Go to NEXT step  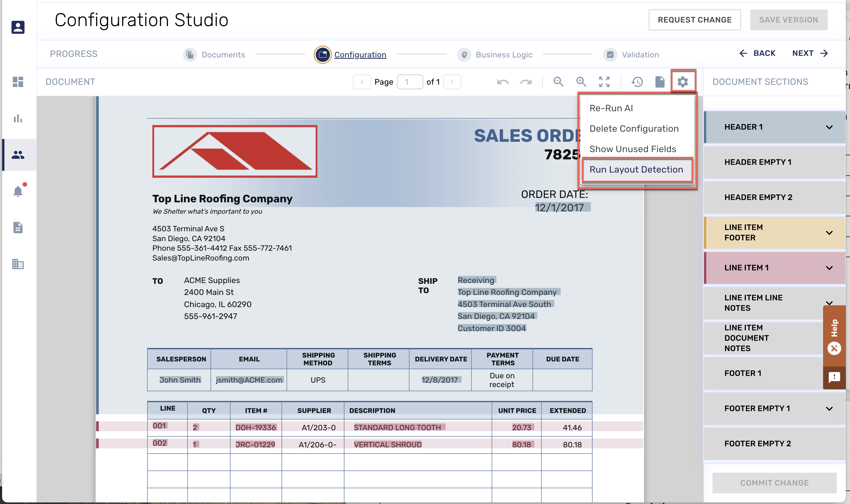click(x=810, y=53)
